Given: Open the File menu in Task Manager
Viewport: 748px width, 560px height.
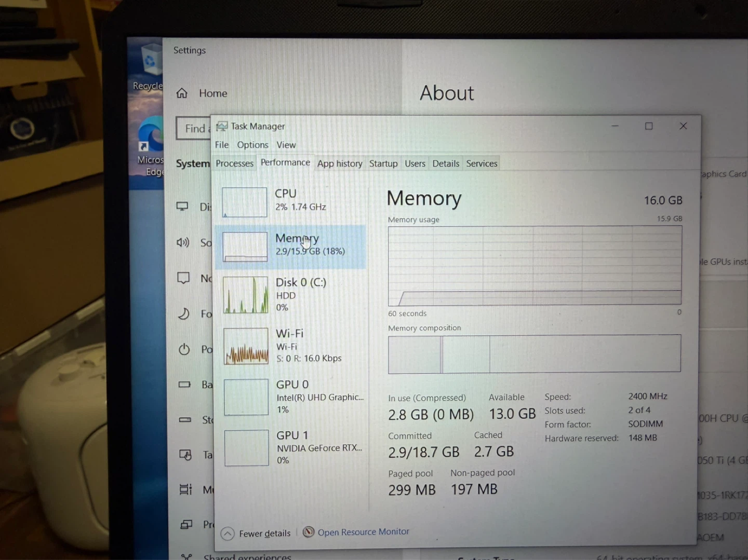Looking at the screenshot, I should (222, 145).
